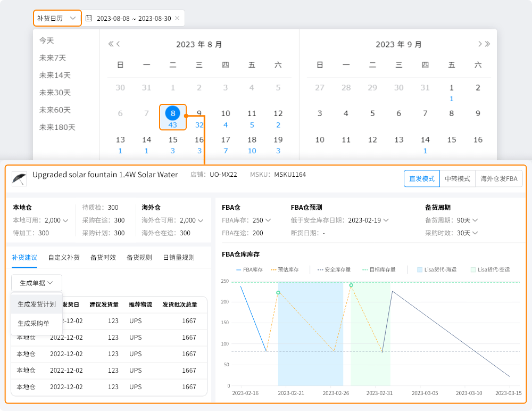The height and width of the screenshot is (411, 532).
Task: Click the MSKU1164 value
Action: tap(290, 175)
